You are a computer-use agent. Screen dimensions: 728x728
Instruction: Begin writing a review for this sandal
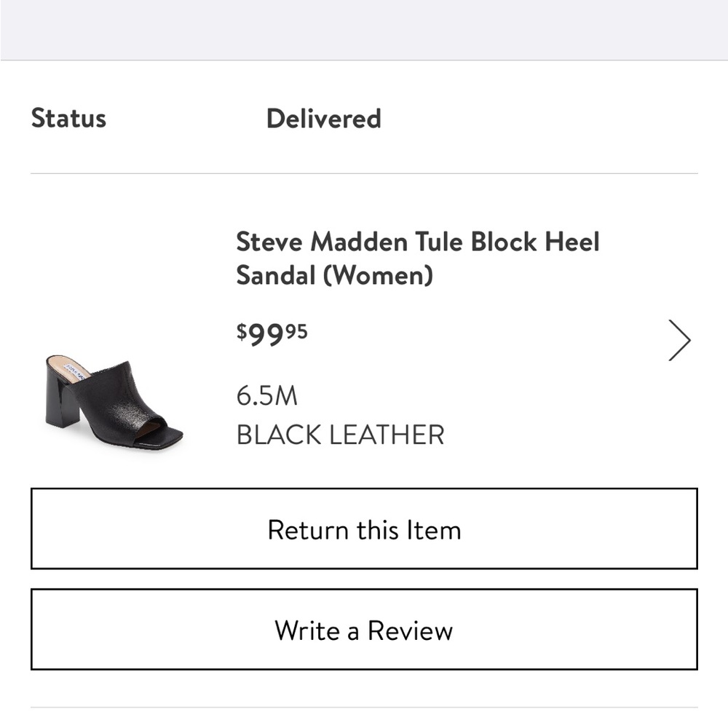point(364,630)
